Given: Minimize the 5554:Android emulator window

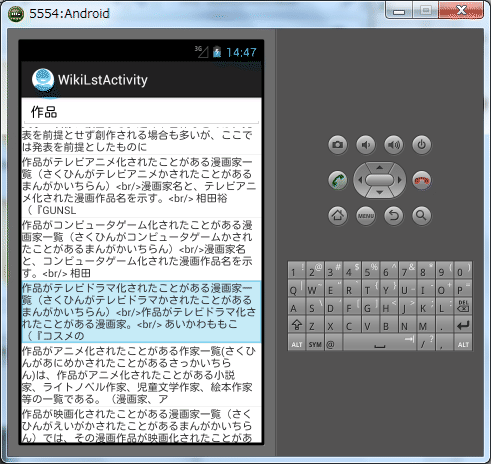Looking at the screenshot, I should [399, 11].
